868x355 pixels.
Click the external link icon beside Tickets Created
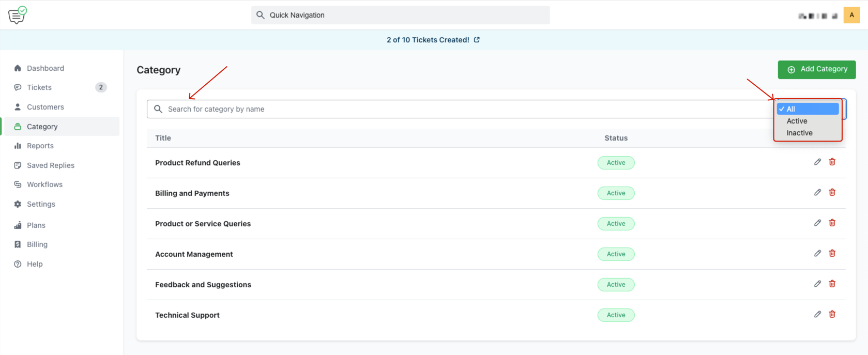(477, 40)
